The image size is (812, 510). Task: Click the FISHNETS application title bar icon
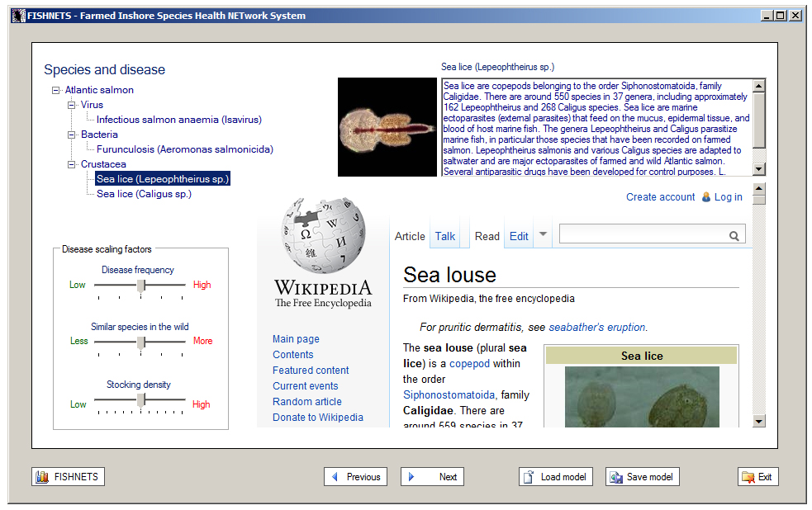pyautogui.click(x=19, y=16)
